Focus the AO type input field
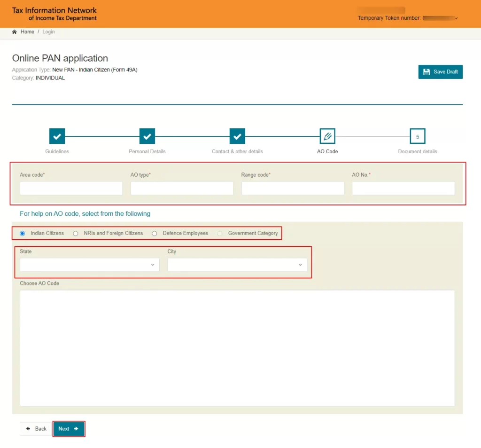Viewport: 481px width, 448px height. click(x=182, y=188)
